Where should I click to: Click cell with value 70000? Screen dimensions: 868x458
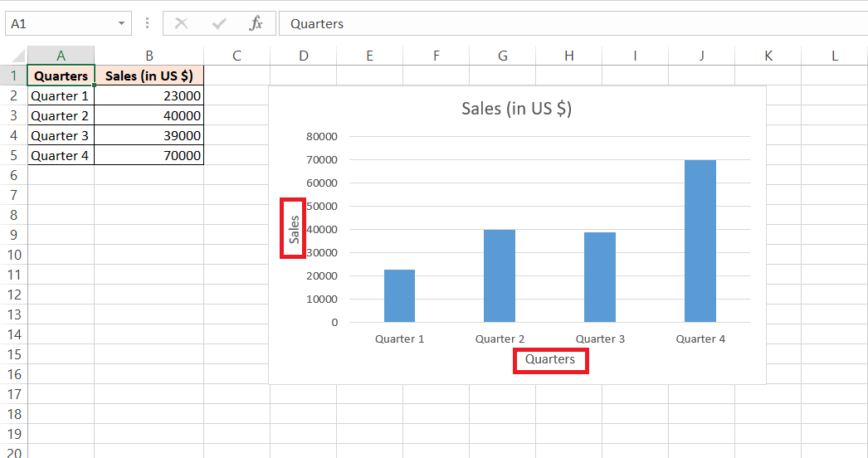point(149,156)
